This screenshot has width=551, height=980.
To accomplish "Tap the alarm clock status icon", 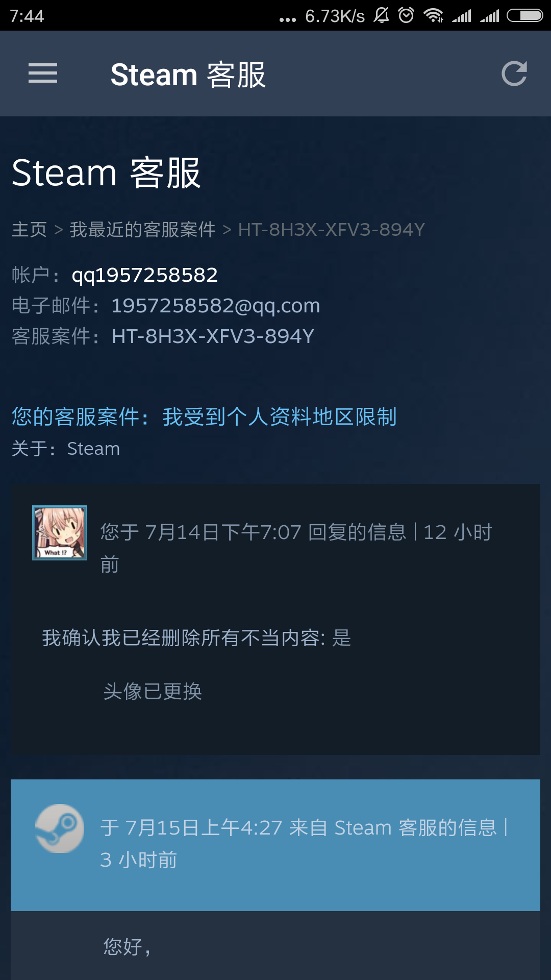I will [x=406, y=16].
